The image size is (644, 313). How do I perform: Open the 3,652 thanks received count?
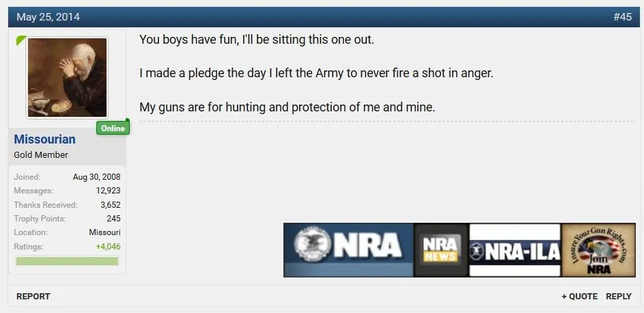(110, 205)
